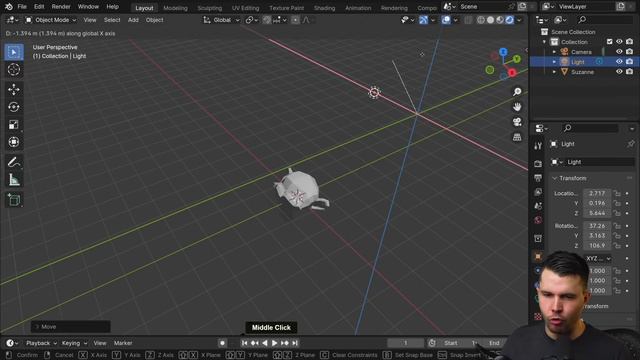Open the viewport Add menu

pyautogui.click(x=133, y=20)
